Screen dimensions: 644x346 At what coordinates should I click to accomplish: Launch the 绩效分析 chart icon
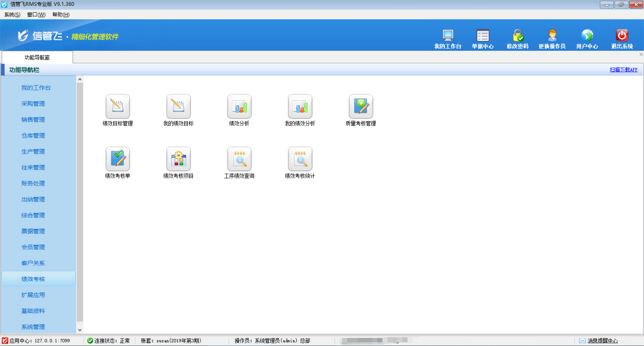click(x=239, y=106)
